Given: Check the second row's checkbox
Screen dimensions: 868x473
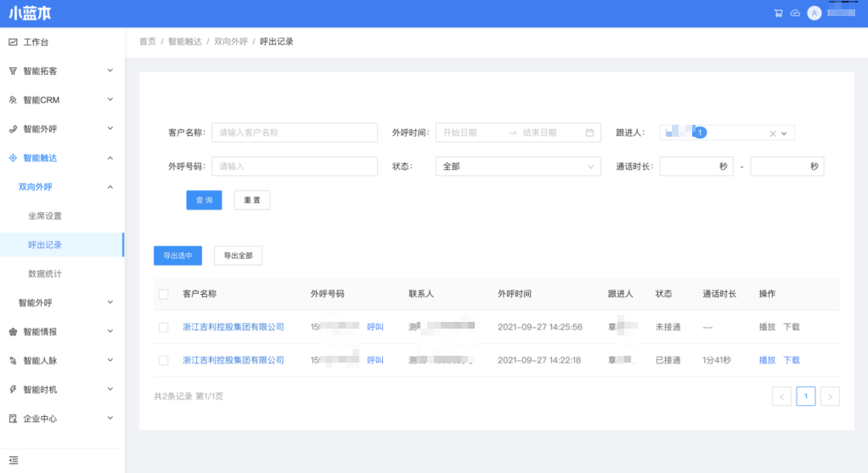Looking at the screenshot, I should click(164, 360).
